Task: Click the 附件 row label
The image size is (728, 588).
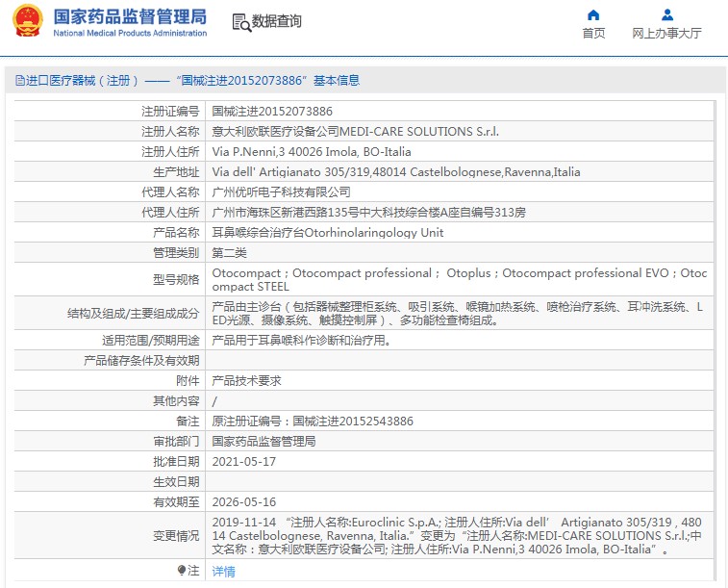Action: [188, 381]
